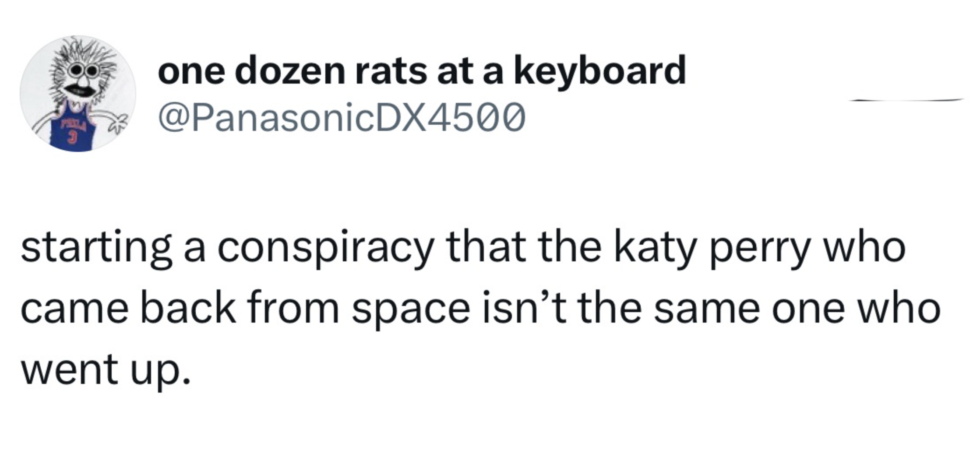Click "same one" in the tweet text
Image resolution: width=980 pixels, height=457 pixels.
click(749, 310)
